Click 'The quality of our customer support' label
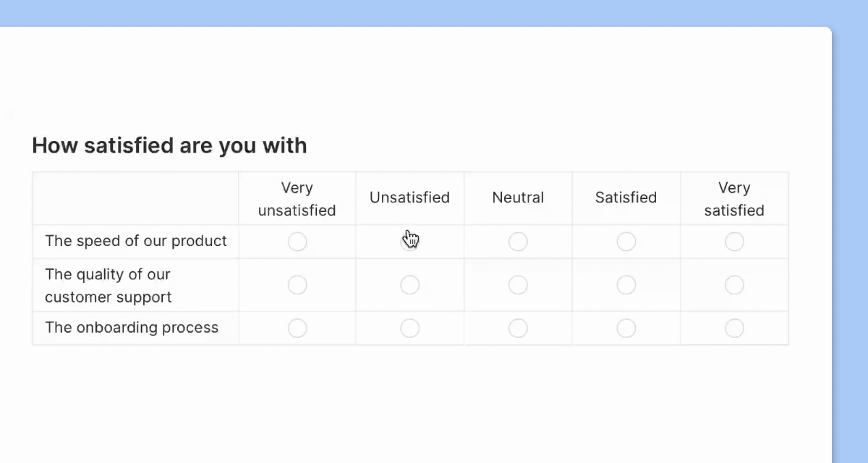868x463 pixels. click(x=109, y=286)
